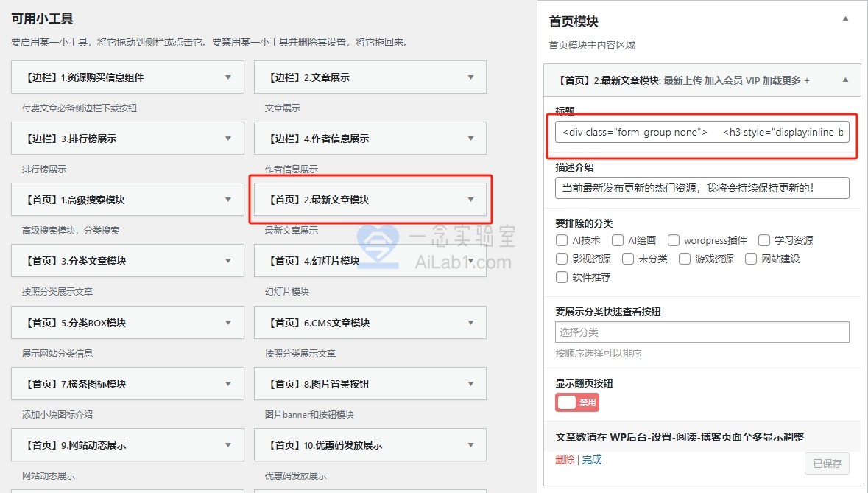Viewport: 868px width, 493px height.
Task: Check the 未分类 category checkbox
Action: pyautogui.click(x=628, y=259)
